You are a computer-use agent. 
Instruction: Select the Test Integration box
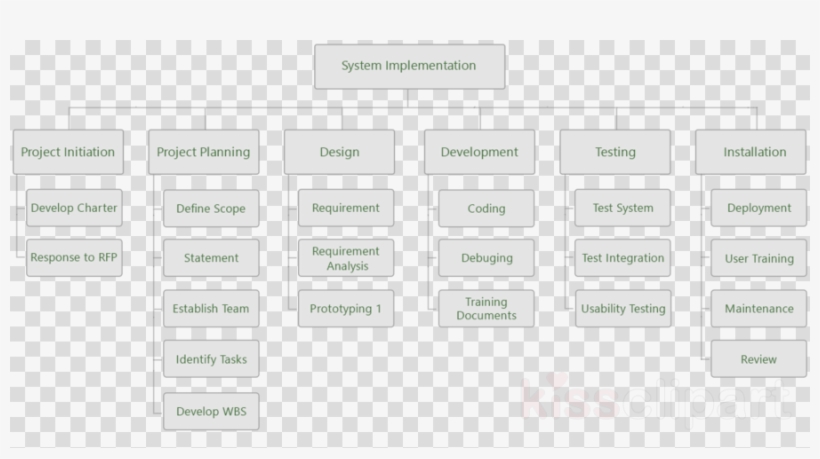(x=623, y=258)
